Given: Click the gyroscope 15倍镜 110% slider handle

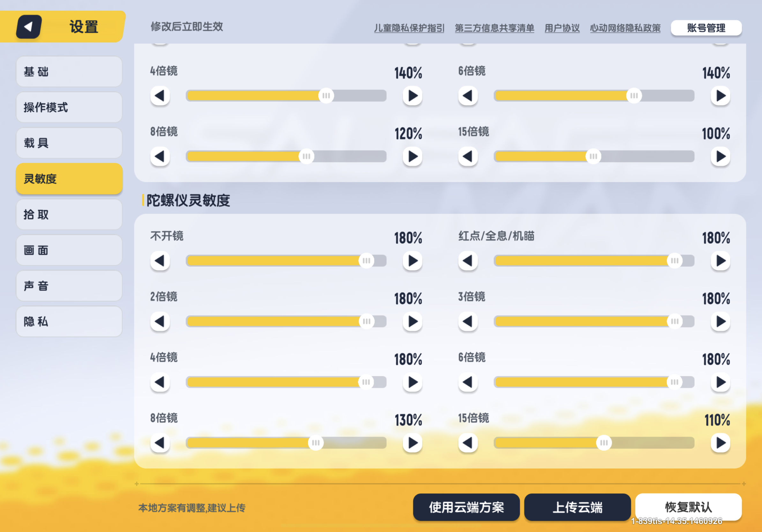Looking at the screenshot, I should (604, 443).
